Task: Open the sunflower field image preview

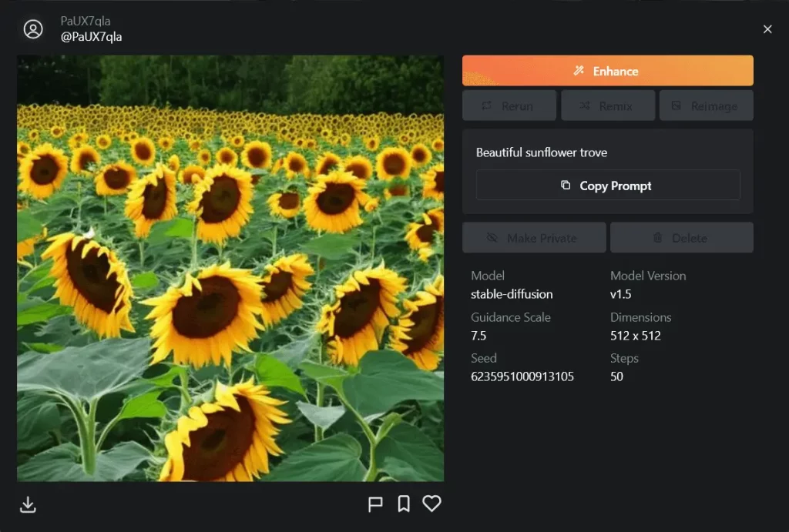Action: [x=230, y=268]
